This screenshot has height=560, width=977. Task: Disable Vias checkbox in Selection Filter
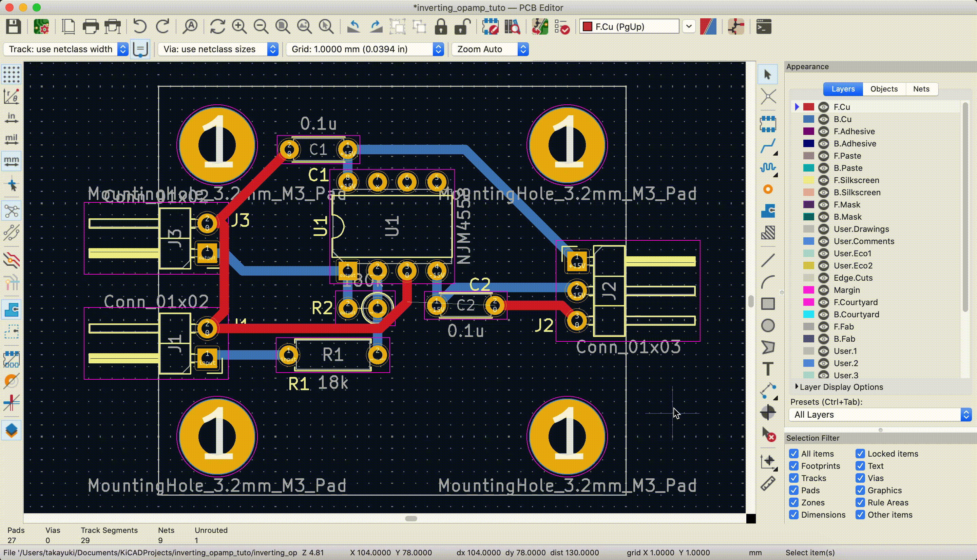[x=861, y=478]
